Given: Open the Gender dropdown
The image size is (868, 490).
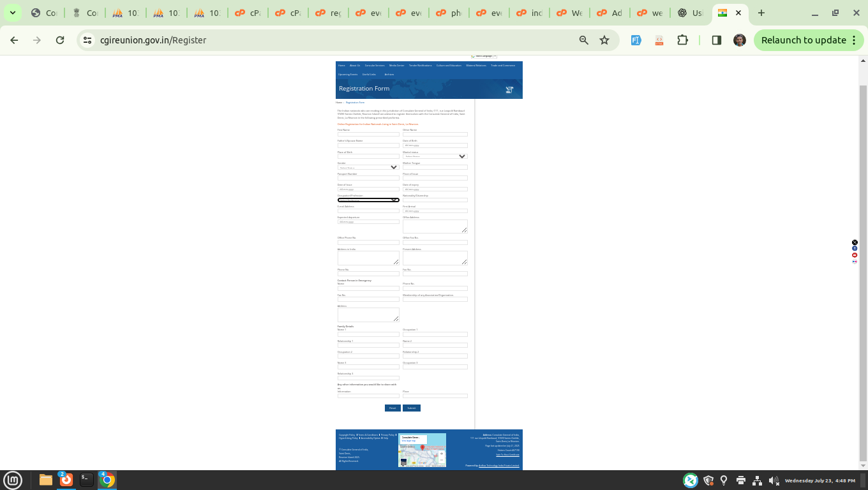Looking at the screenshot, I should (x=368, y=167).
